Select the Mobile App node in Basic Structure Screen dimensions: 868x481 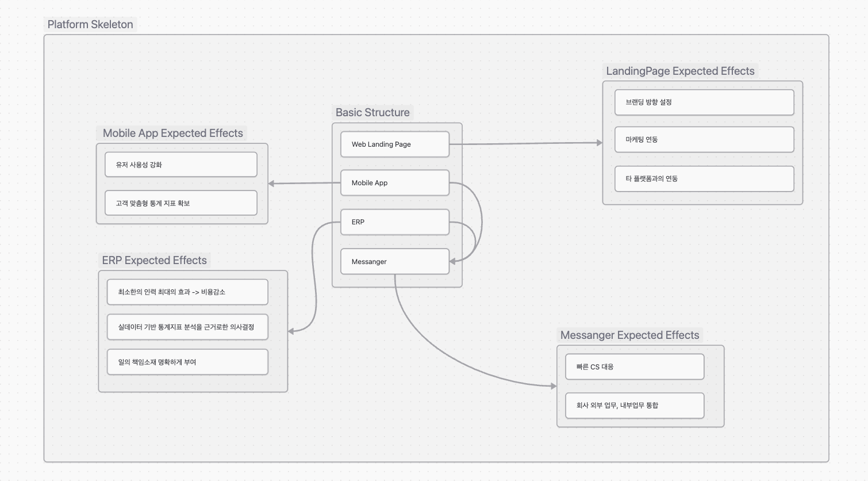click(x=394, y=183)
